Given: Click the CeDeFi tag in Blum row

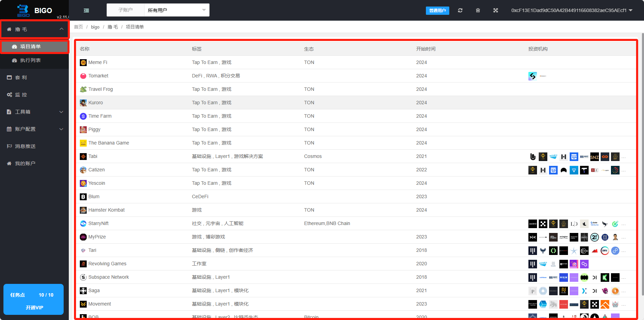Looking at the screenshot, I should (200, 196).
